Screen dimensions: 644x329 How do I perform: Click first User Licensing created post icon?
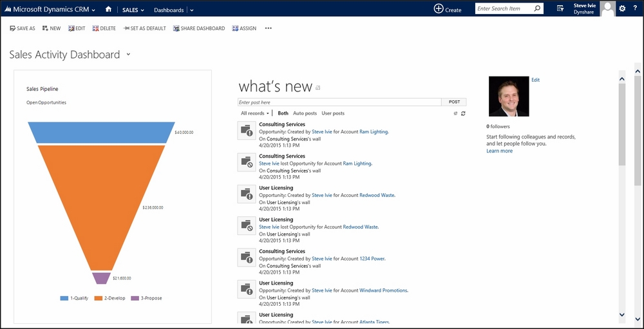click(x=247, y=194)
